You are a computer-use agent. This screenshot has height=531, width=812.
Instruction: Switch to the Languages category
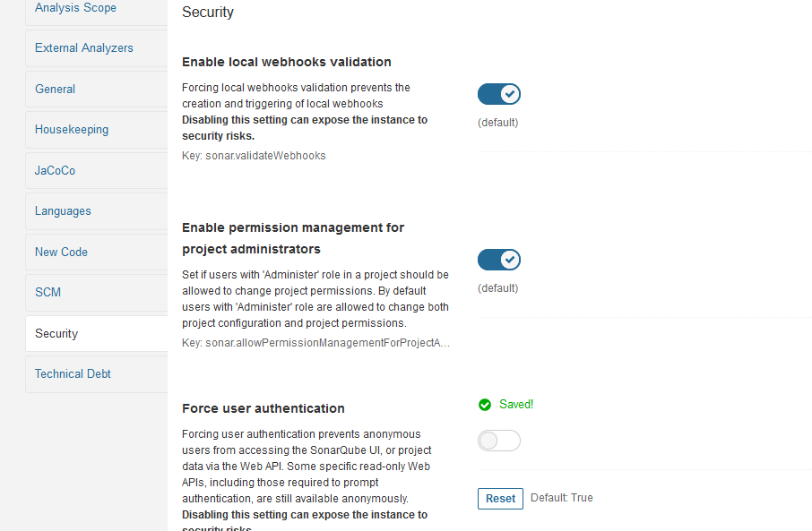coord(63,211)
